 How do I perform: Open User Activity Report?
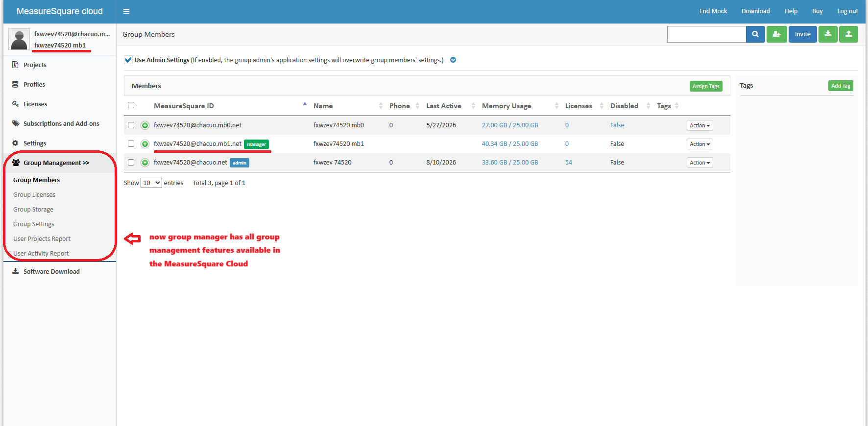point(41,254)
